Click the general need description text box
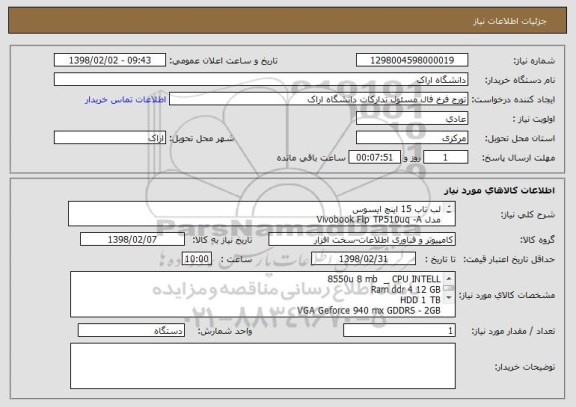Viewport: 576px width, 407px height. point(262,214)
